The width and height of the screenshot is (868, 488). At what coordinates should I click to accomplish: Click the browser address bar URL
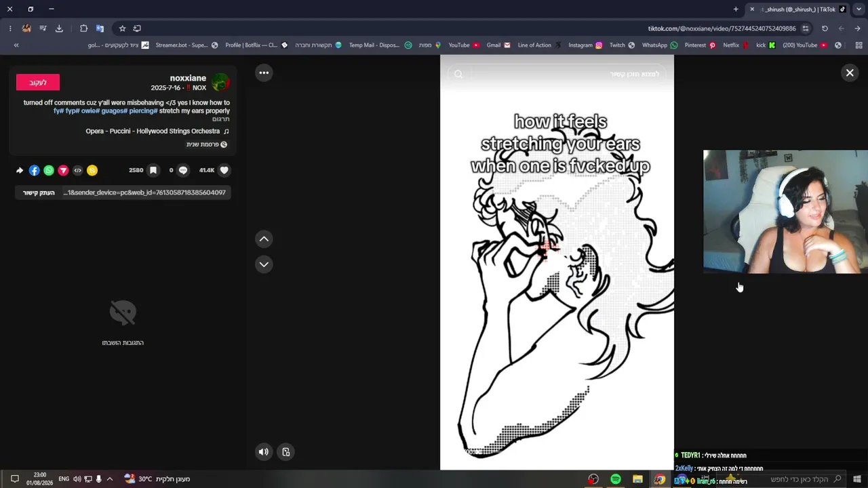[x=722, y=28]
